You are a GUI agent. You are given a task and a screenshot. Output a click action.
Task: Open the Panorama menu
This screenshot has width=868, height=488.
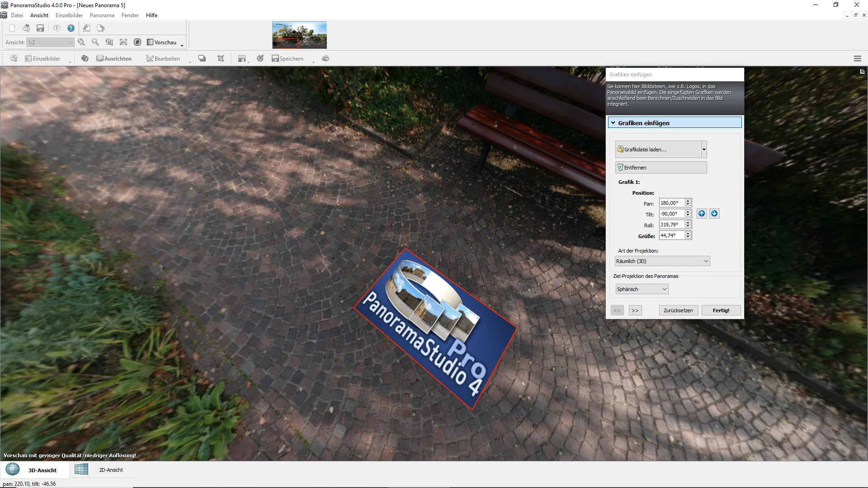click(102, 15)
